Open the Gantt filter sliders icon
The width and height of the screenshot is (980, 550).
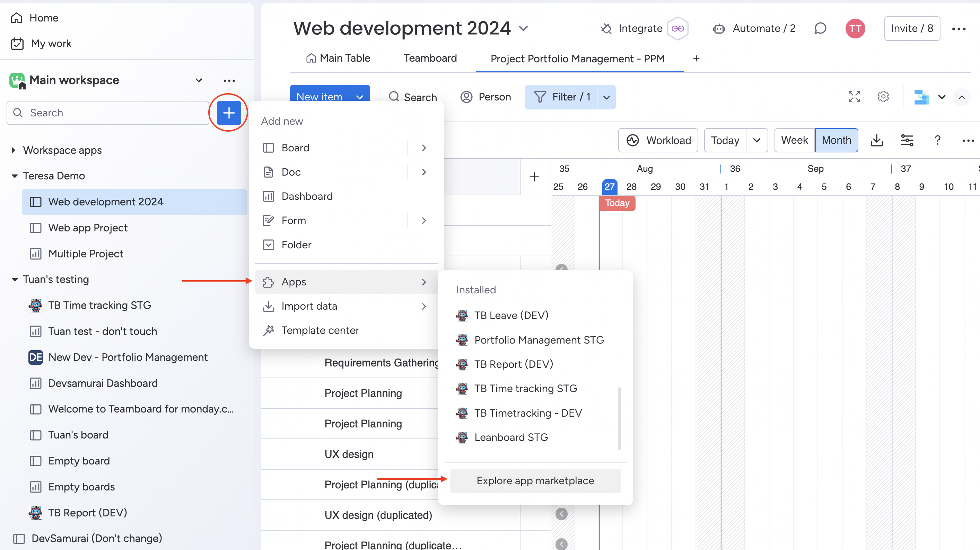(907, 140)
